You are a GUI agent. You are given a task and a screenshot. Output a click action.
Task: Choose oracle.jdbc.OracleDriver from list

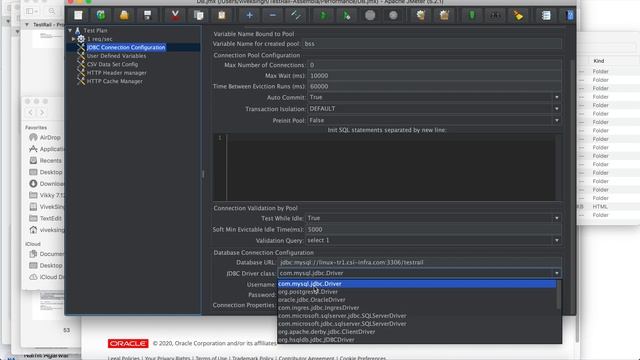[x=417, y=300]
